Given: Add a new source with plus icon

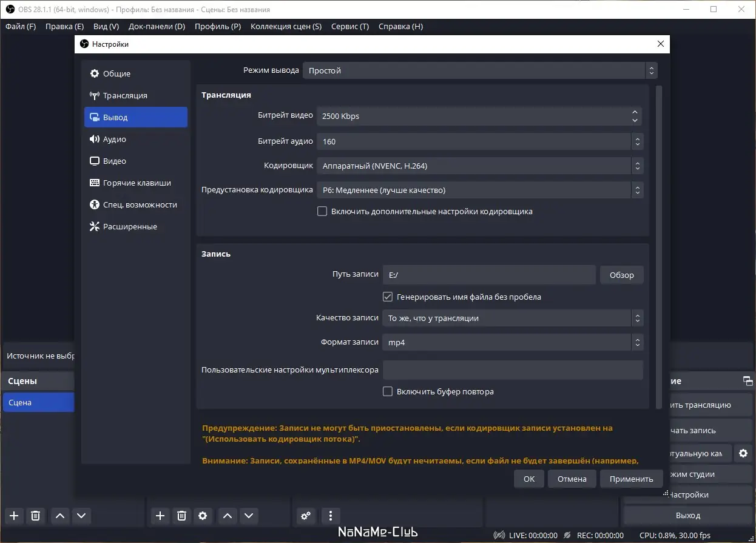Looking at the screenshot, I should pyautogui.click(x=160, y=516).
